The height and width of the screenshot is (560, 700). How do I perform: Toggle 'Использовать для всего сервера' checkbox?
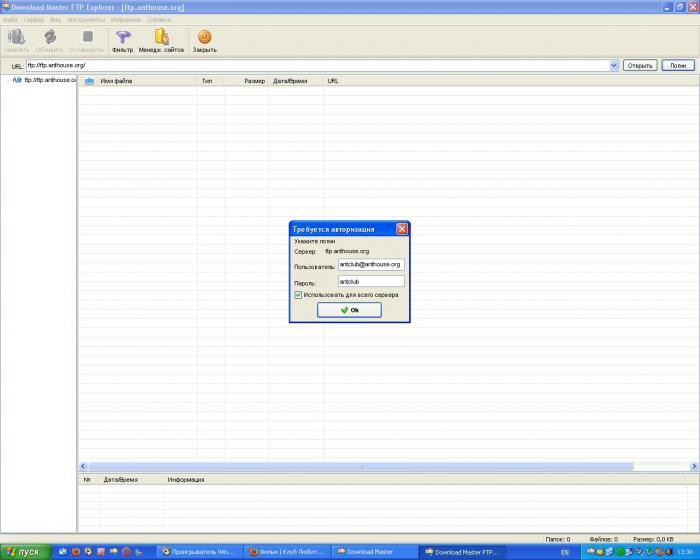[x=298, y=295]
